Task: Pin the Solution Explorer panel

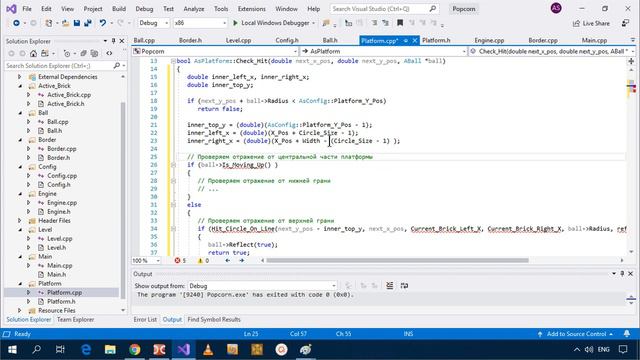Action: point(113,41)
